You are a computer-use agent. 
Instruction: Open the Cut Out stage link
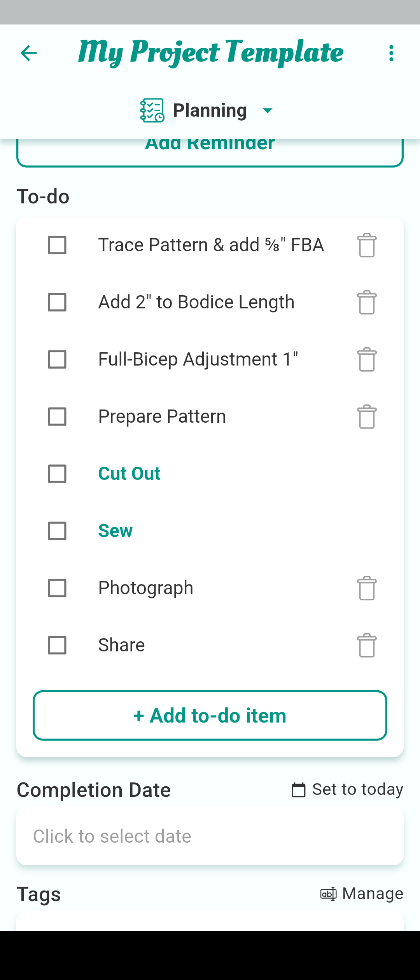[129, 474]
